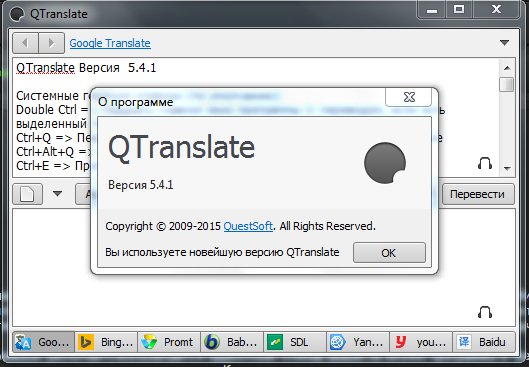The width and height of the screenshot is (529, 367).
Task: Click the 'Вы используете новейшую версию QTranslate' text
Action: pos(222,252)
